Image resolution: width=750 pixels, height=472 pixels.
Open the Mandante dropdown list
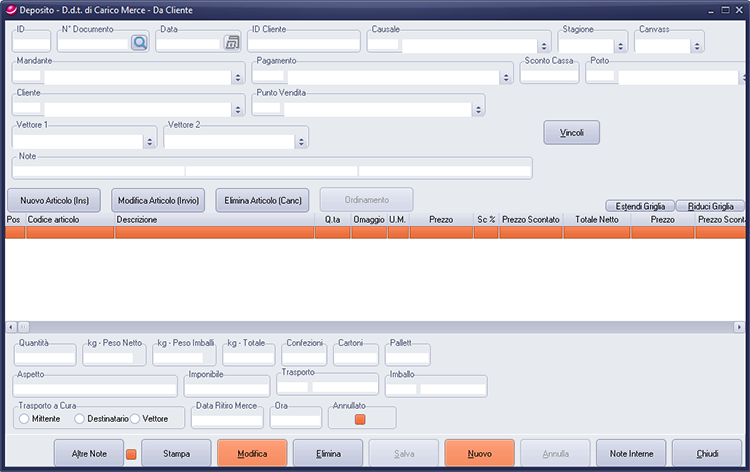[238, 77]
